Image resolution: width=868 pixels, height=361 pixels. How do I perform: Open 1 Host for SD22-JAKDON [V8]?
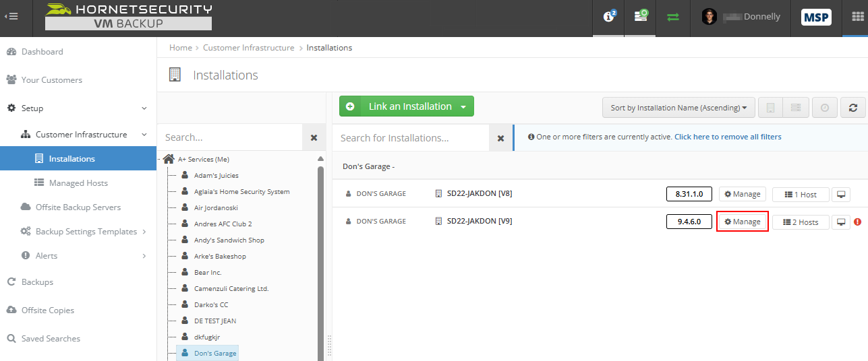point(801,195)
